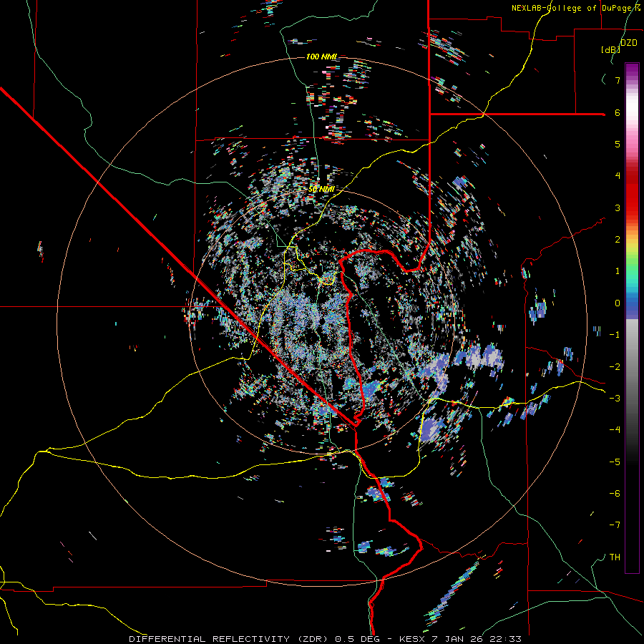Click the scale value 1
This screenshot has width=644, height=644.
[618, 271]
